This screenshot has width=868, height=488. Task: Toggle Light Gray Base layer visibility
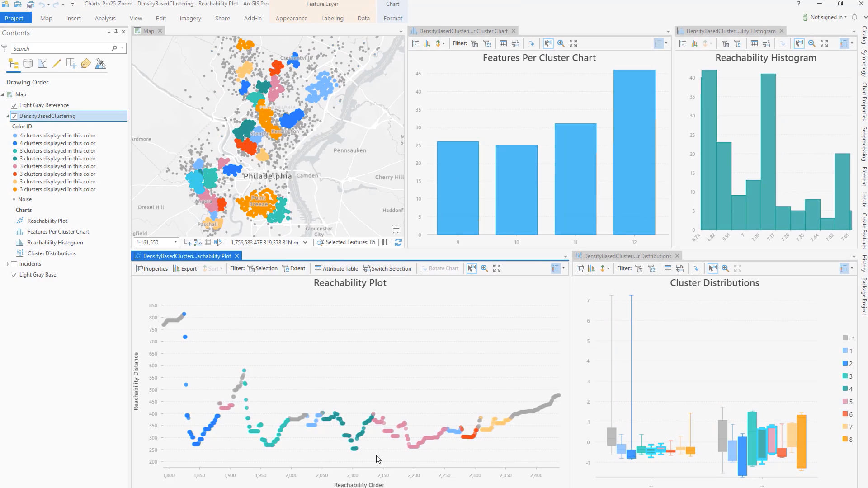point(14,275)
